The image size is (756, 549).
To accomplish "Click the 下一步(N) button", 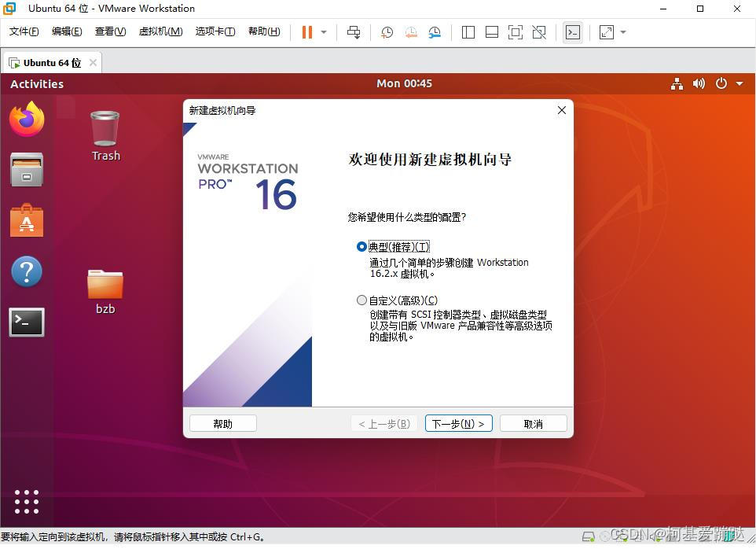I will (x=458, y=424).
